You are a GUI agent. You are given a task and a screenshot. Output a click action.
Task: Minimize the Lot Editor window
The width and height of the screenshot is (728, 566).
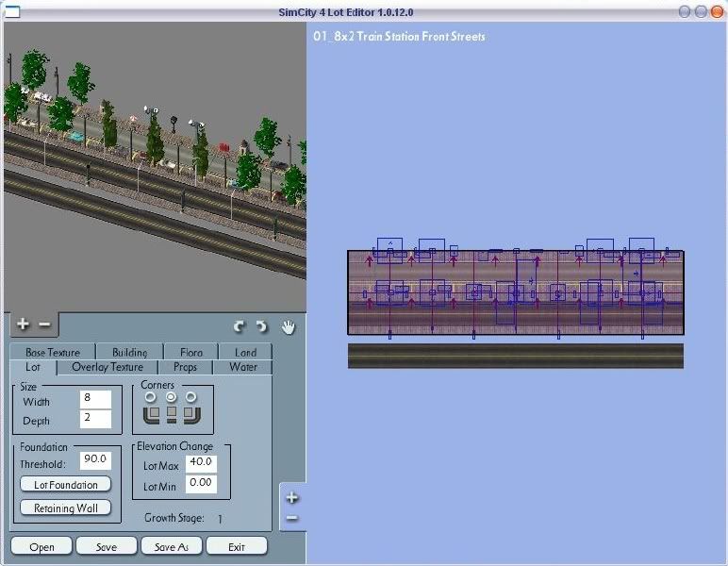click(x=685, y=11)
